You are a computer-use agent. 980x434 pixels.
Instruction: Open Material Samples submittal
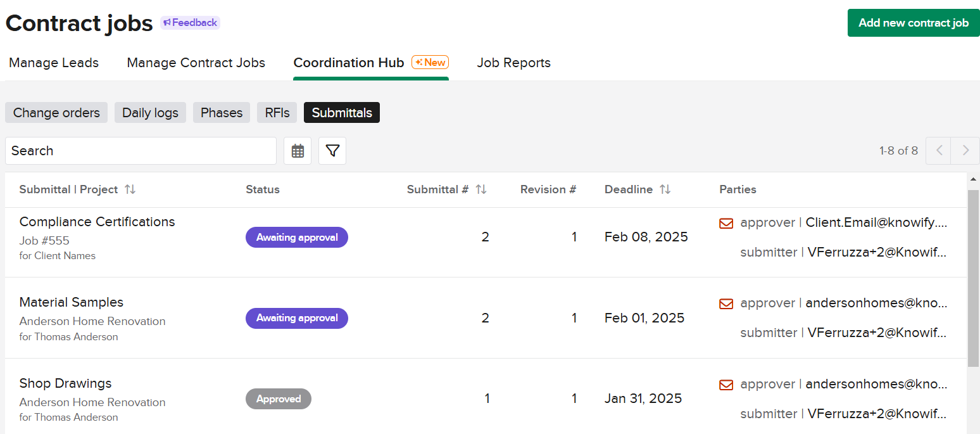(x=72, y=302)
